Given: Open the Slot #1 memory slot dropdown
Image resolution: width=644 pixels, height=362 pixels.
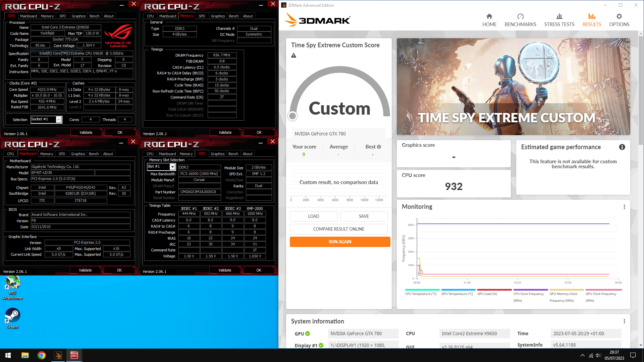Looking at the screenshot, I should 172,167.
